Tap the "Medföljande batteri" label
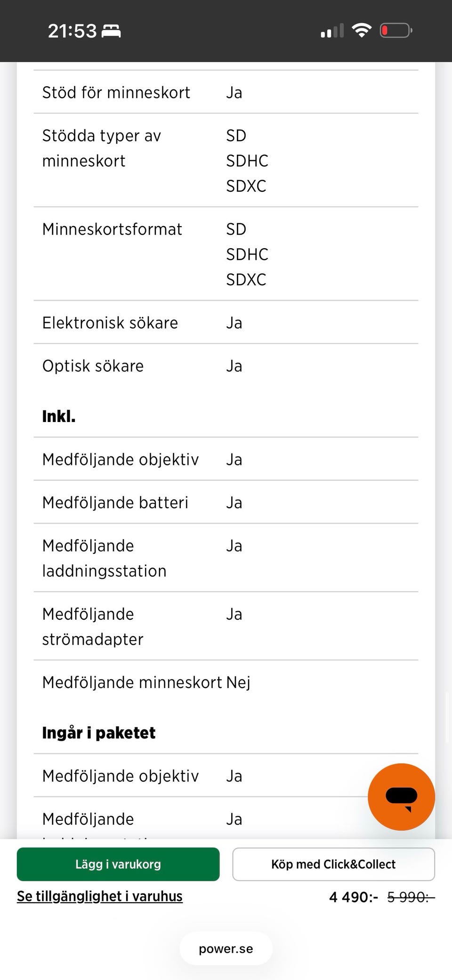The width and height of the screenshot is (452, 980). pyautogui.click(x=115, y=502)
